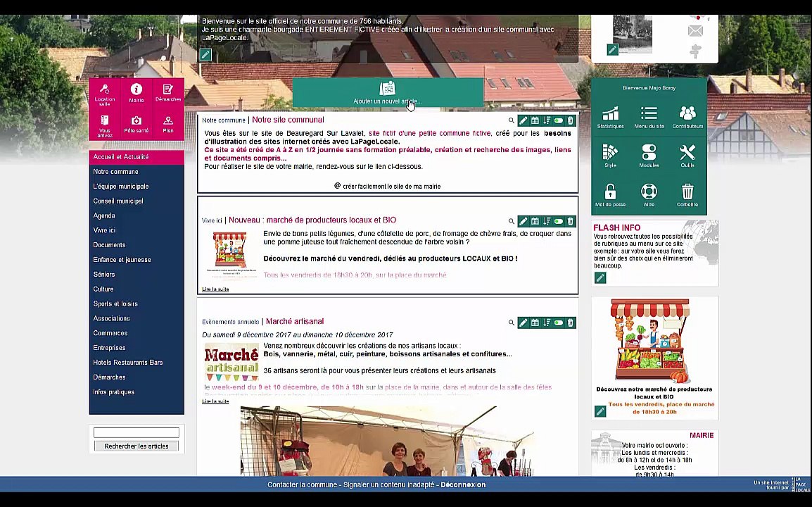Toggle visibility of Marché artisanal article

click(558, 323)
